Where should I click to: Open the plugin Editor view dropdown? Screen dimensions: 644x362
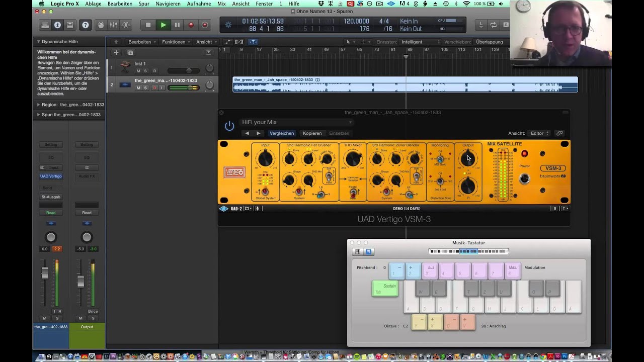[x=539, y=133]
